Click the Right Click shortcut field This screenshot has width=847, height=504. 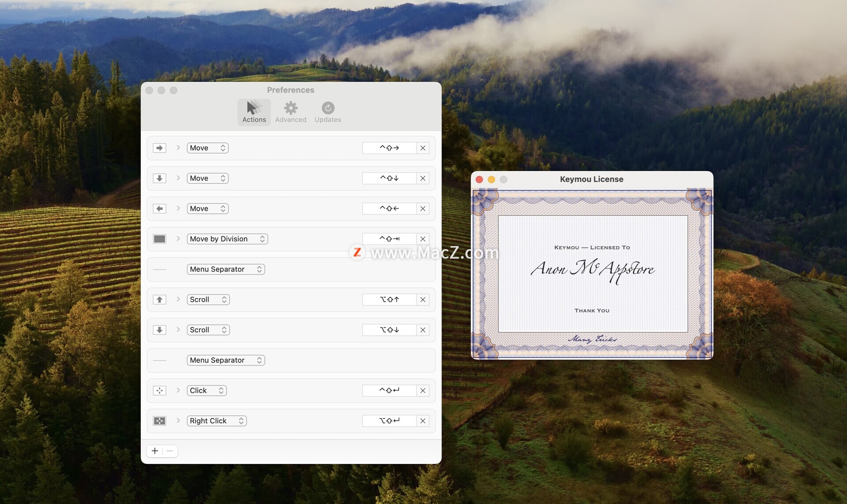click(389, 421)
